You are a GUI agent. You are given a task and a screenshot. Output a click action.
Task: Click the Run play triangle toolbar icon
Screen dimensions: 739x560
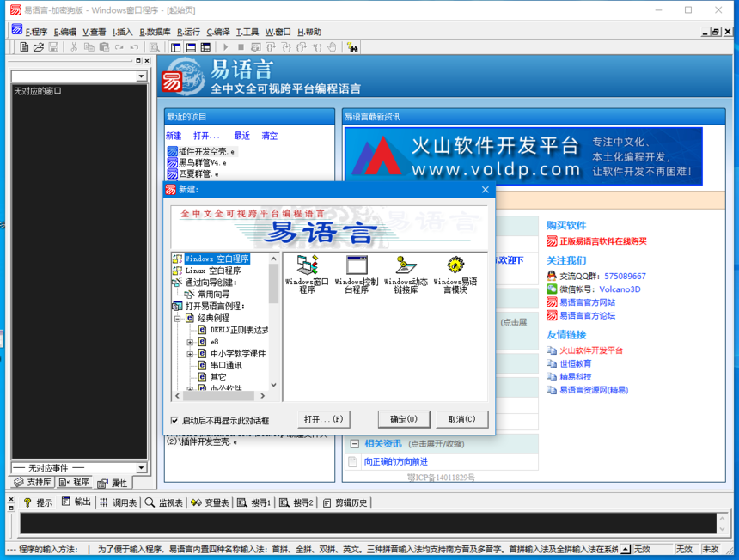(225, 47)
